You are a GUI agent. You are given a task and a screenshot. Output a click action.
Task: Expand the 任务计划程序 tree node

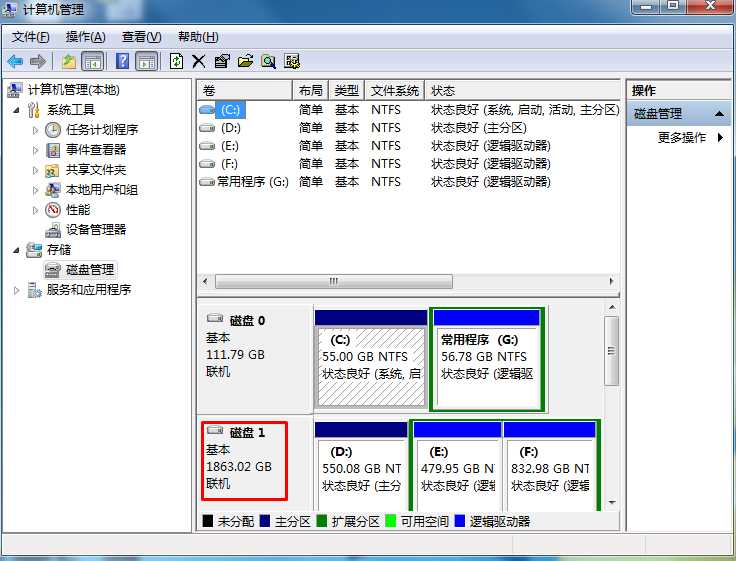click(36, 130)
